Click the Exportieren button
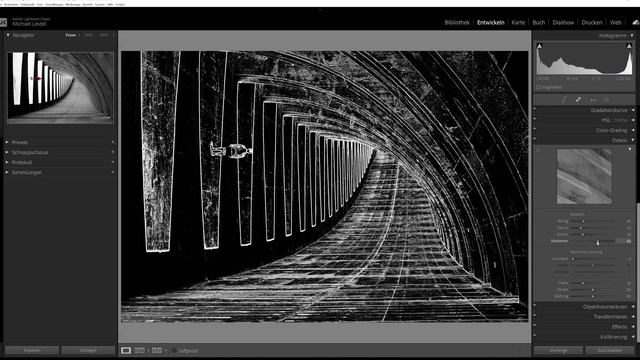This screenshot has width=640, height=360. 88,350
